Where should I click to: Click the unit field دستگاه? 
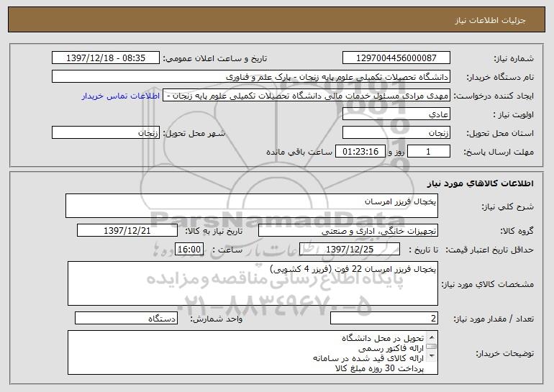[126, 318]
